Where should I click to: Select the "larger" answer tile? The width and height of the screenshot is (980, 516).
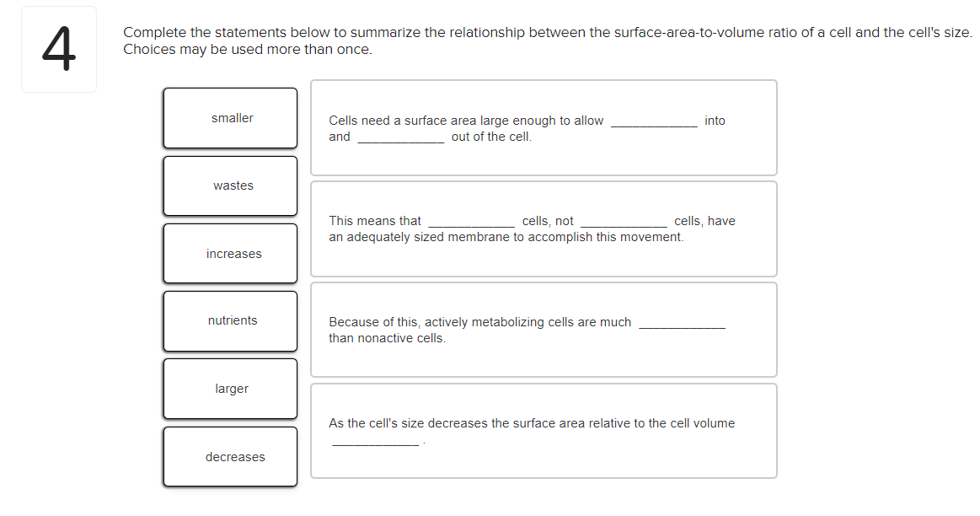[x=230, y=389]
